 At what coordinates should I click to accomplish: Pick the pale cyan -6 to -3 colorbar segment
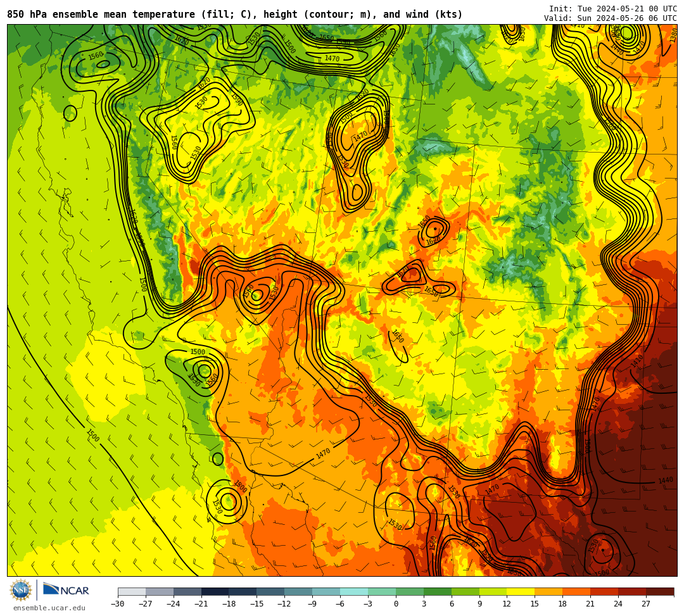pyautogui.click(x=354, y=591)
